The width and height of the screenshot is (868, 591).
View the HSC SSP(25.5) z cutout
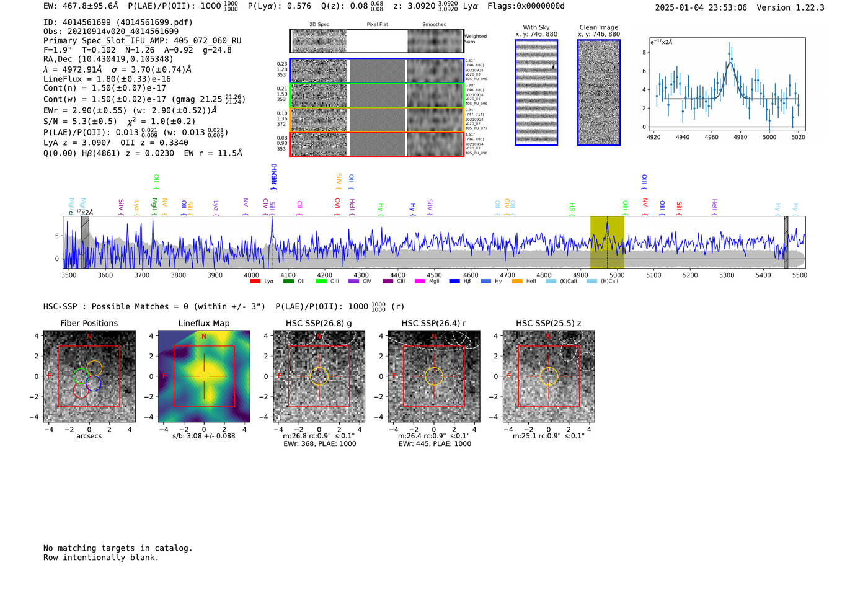point(549,376)
